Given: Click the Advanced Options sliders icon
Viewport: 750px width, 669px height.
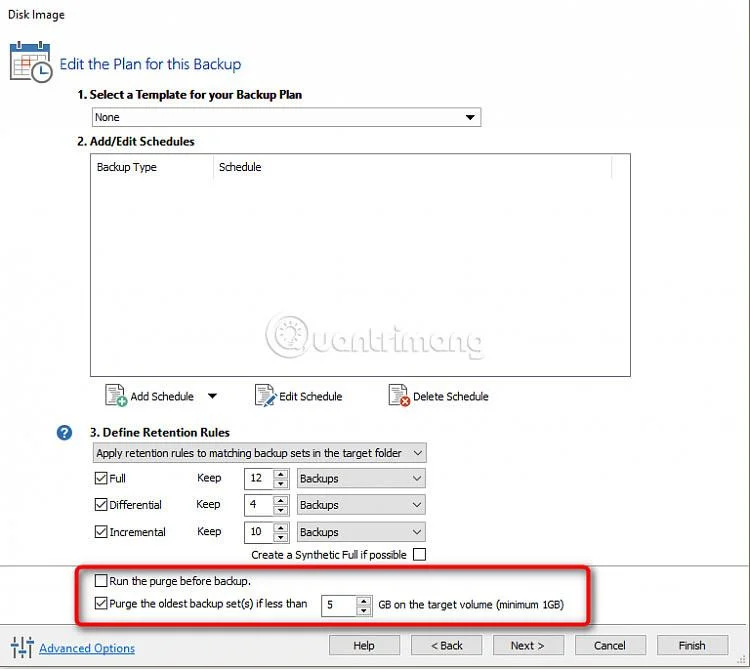Looking at the screenshot, I should pos(22,647).
